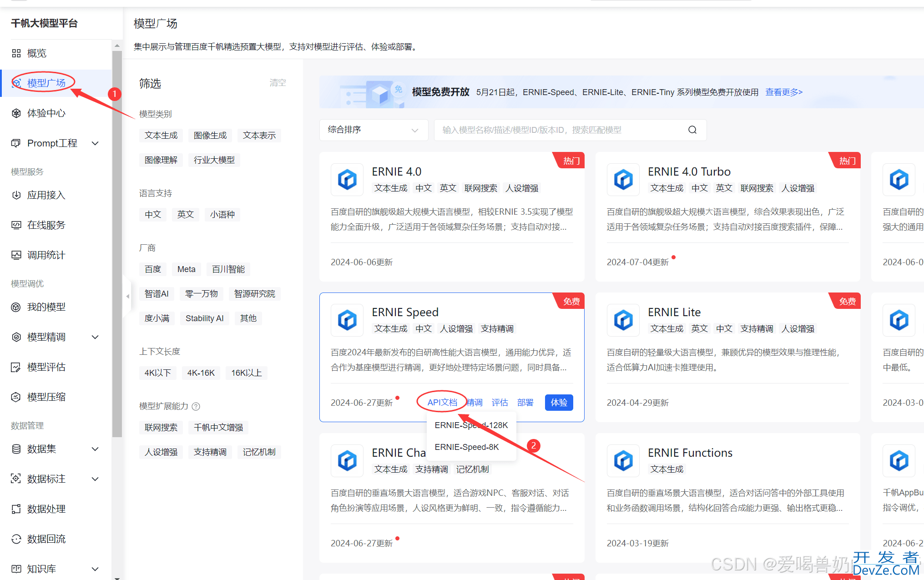Image resolution: width=924 pixels, height=580 pixels.
Task: Click the ERNIE 4.0 Turbo model logo
Action: tap(623, 180)
